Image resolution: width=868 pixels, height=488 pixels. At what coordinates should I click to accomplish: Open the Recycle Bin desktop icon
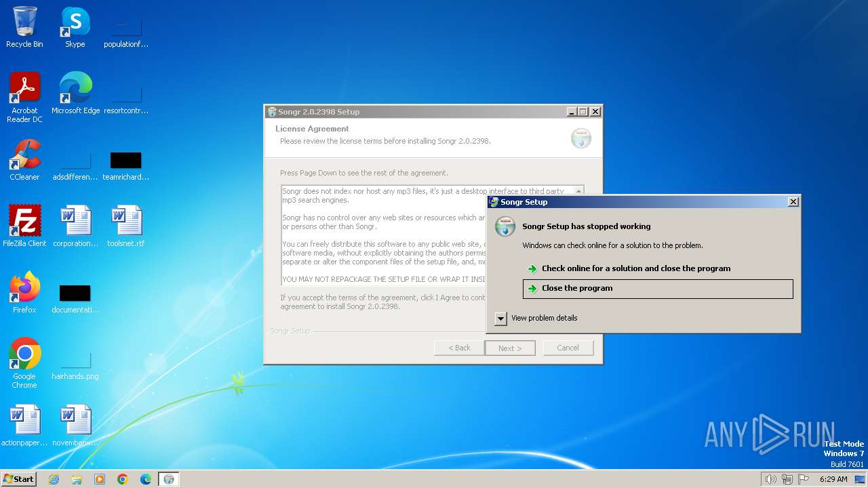pyautogui.click(x=24, y=27)
